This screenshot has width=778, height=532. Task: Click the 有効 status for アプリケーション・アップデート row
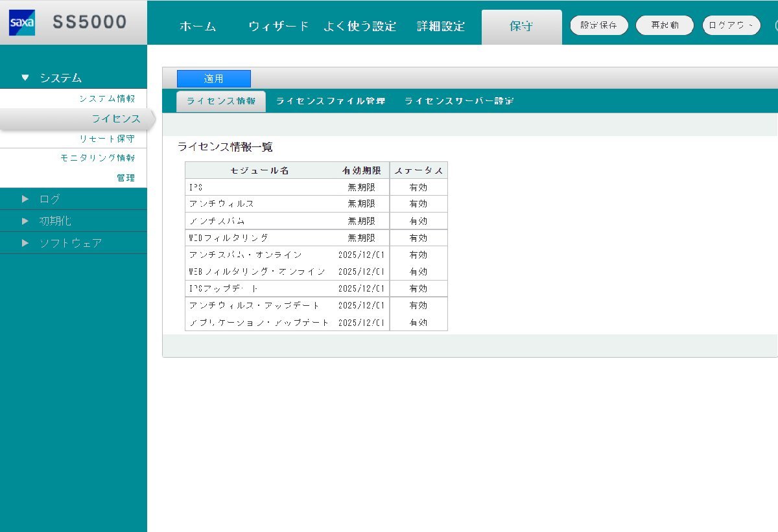click(419, 322)
